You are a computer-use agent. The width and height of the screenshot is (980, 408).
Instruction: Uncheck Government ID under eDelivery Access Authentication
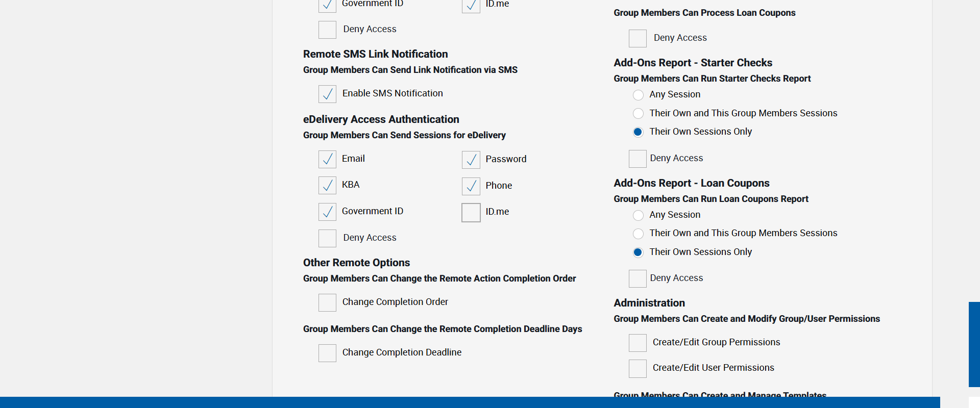click(x=327, y=212)
